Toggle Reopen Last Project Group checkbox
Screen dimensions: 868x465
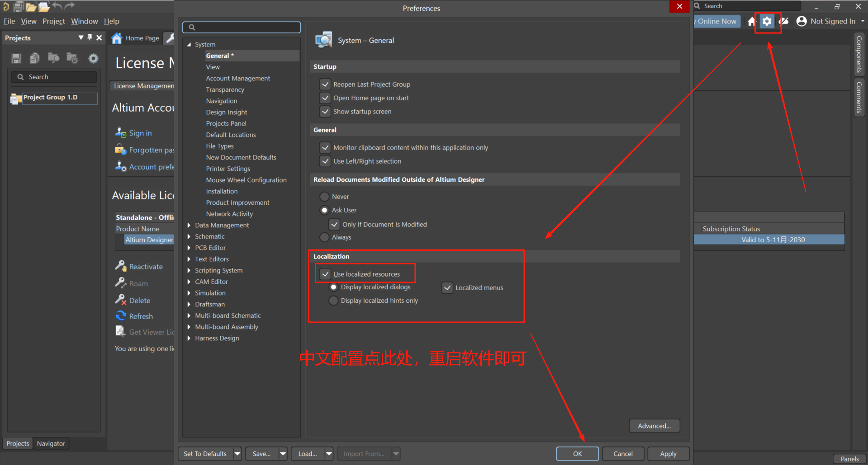click(325, 84)
